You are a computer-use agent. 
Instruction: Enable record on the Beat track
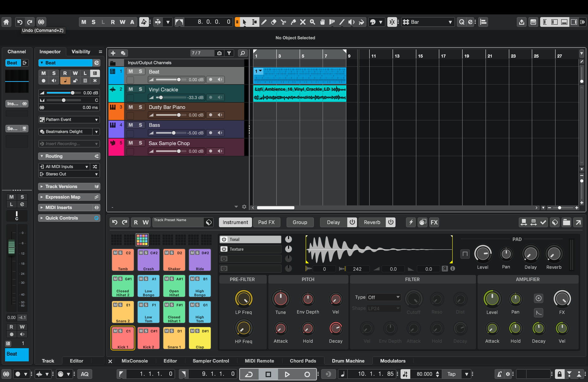tap(211, 80)
